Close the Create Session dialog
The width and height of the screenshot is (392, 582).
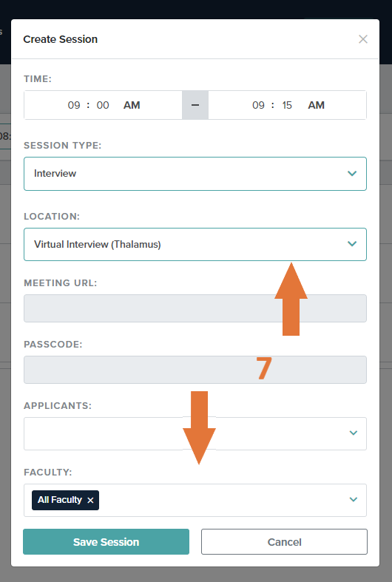tap(362, 39)
